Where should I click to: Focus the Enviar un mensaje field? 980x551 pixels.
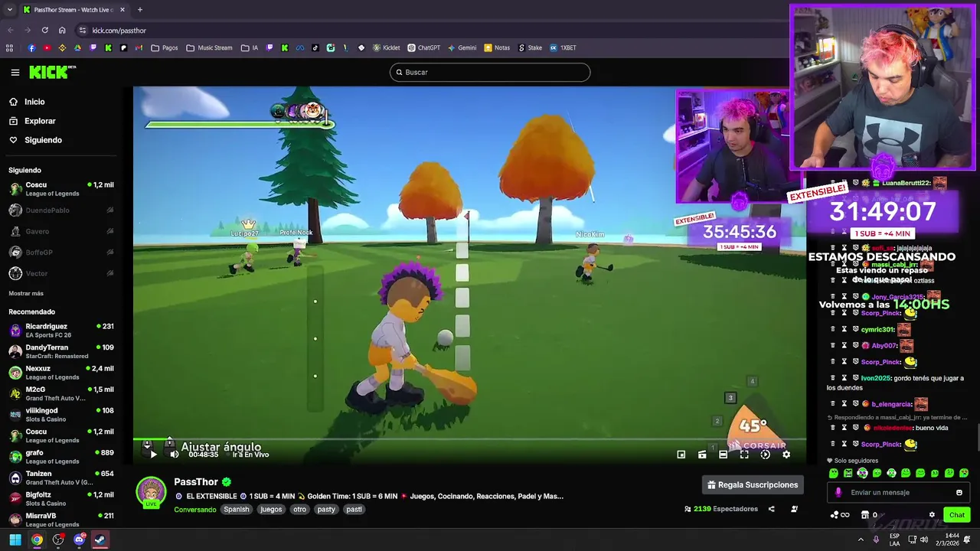point(898,493)
